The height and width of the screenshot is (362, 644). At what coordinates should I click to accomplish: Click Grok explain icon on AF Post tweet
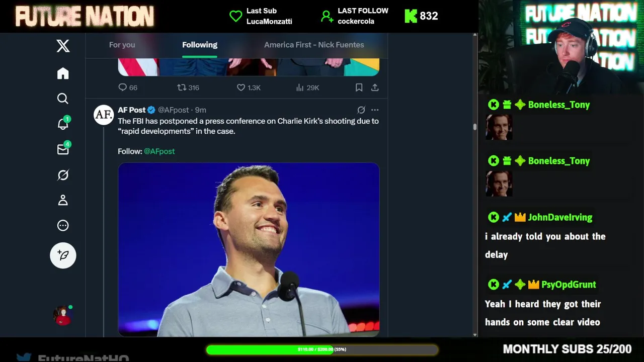tap(361, 110)
